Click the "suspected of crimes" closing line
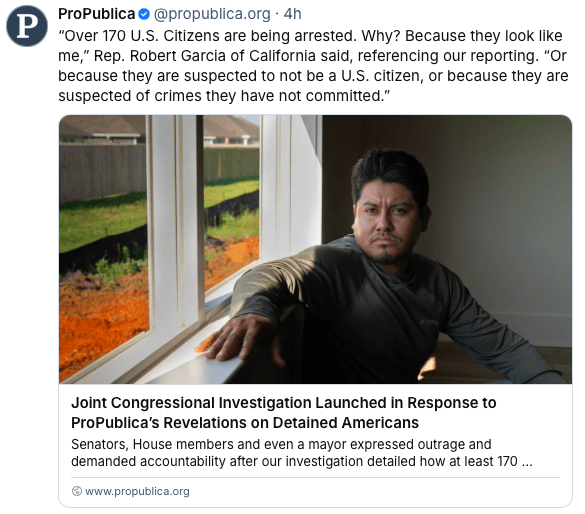The width and height of the screenshot is (585, 514). [x=224, y=96]
